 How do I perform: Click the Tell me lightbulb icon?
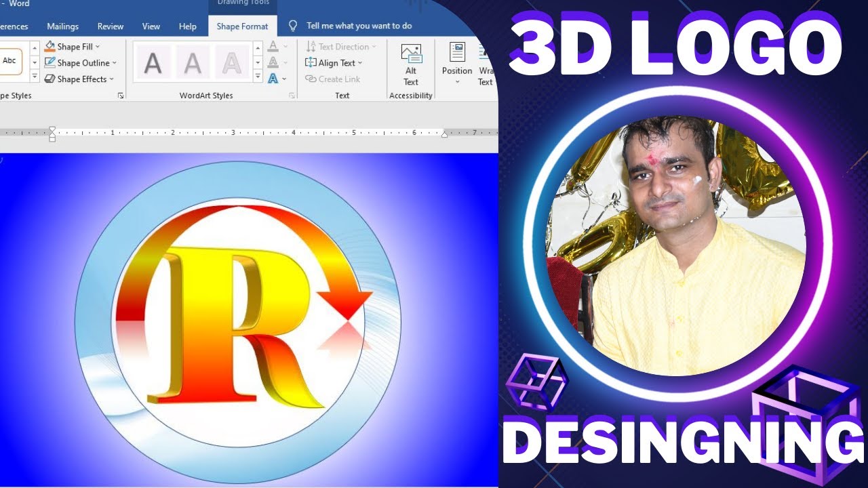[293, 26]
